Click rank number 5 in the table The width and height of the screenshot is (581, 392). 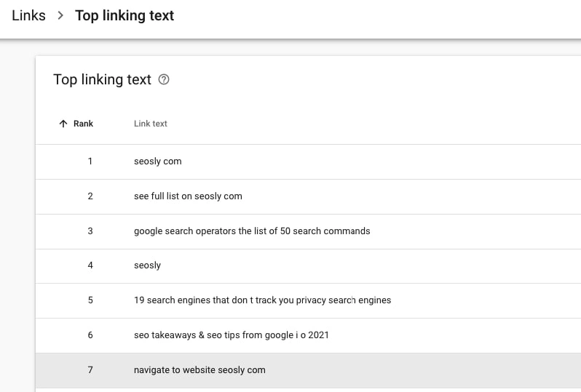tap(90, 300)
